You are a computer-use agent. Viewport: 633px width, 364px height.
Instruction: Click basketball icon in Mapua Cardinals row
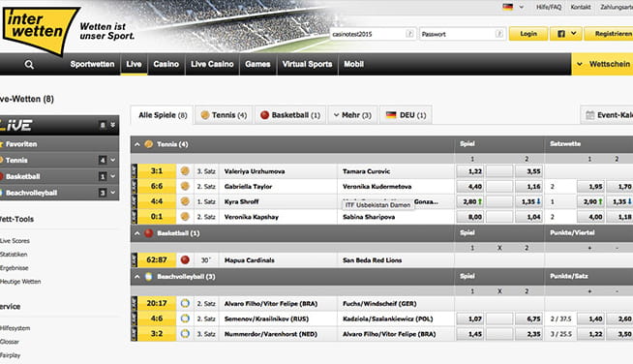[185, 260]
